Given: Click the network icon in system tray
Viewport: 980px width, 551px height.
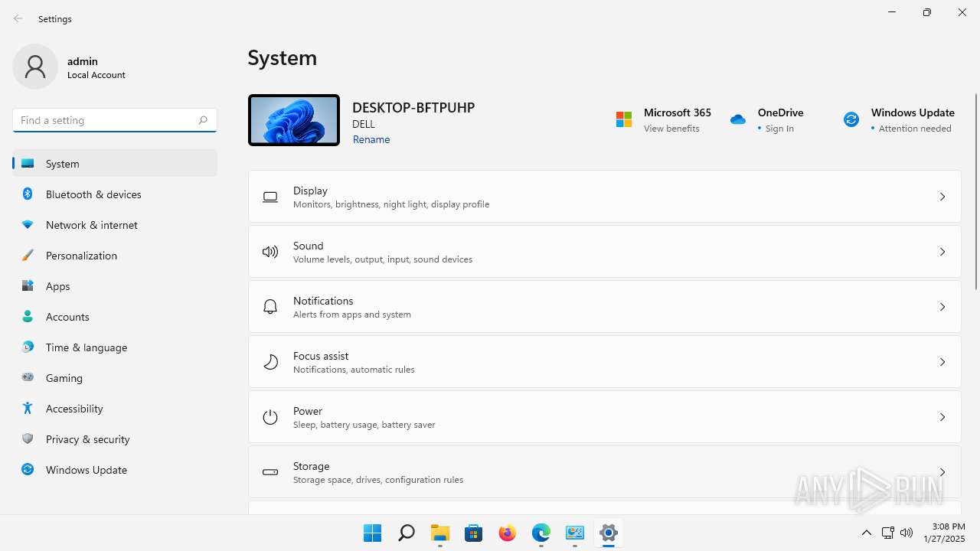Looking at the screenshot, I should (x=888, y=533).
